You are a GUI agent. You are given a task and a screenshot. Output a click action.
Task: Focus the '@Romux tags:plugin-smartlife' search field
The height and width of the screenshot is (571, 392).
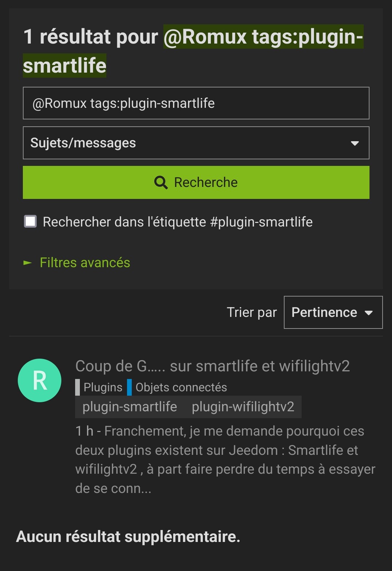tap(196, 103)
